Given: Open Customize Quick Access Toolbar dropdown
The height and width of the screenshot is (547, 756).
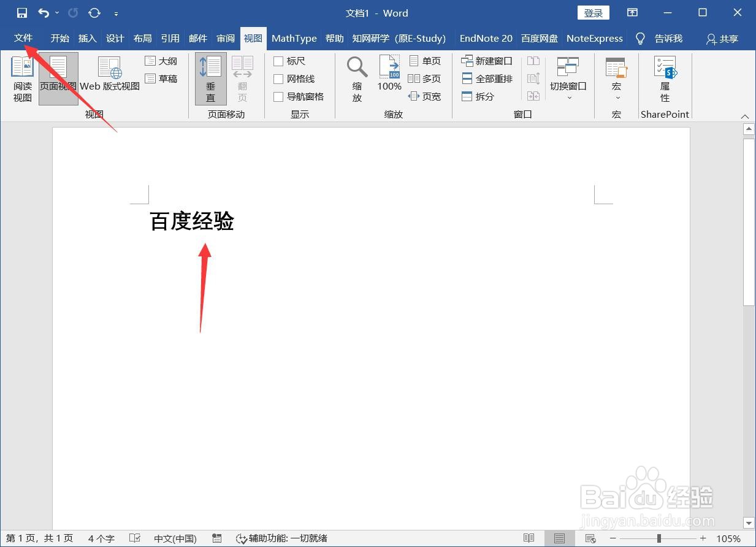Looking at the screenshot, I should 116,13.
